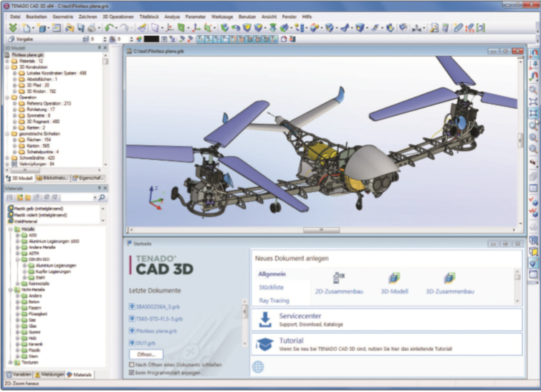Open recent file TS60-STD-FL3-3.grb
Image resolution: width=541 pixels, height=392 pixels.
tap(155, 319)
